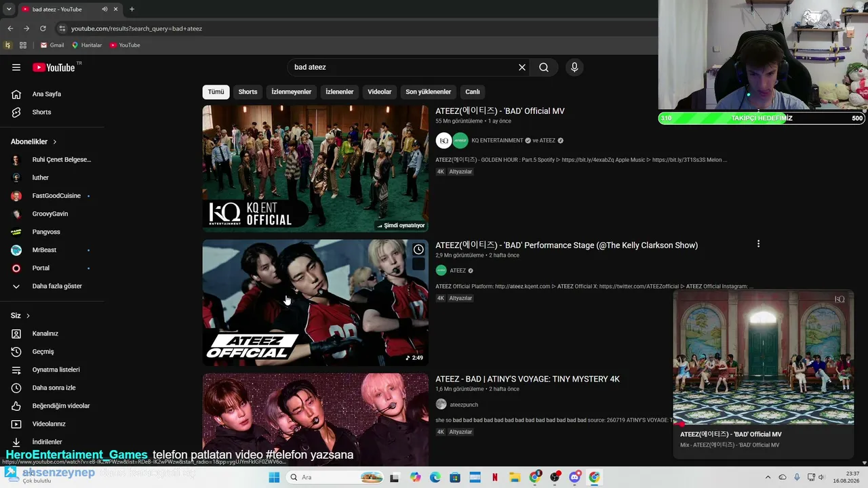Image resolution: width=868 pixels, height=488 pixels.
Task: Open the YouTube bookmark
Action: pos(125,45)
